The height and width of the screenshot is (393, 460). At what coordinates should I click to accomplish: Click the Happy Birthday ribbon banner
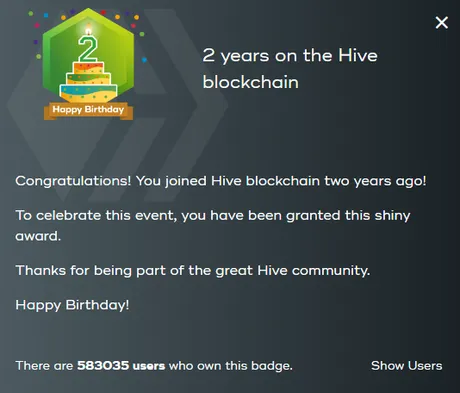click(88, 110)
